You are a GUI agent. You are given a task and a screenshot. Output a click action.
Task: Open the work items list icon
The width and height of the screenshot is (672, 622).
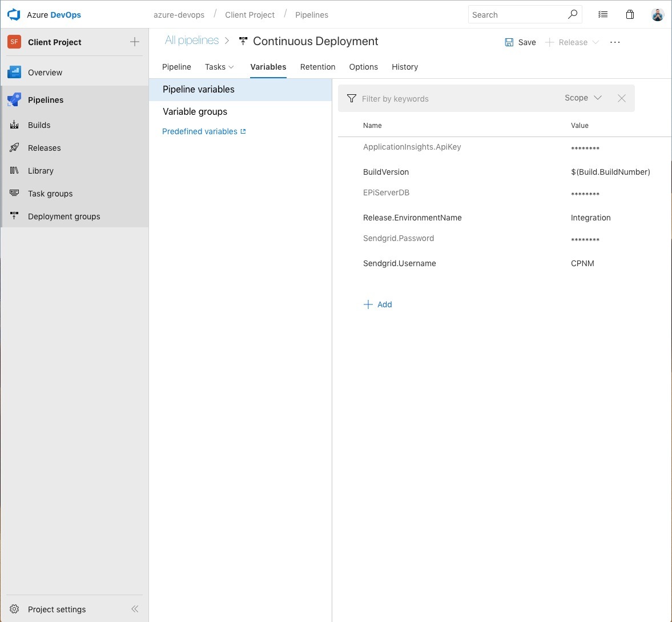pyautogui.click(x=603, y=15)
